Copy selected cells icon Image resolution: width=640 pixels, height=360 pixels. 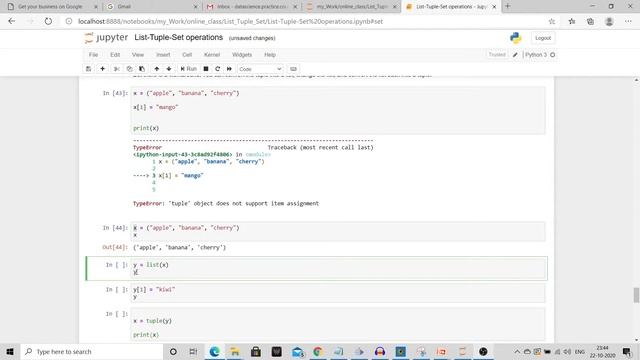click(129, 69)
